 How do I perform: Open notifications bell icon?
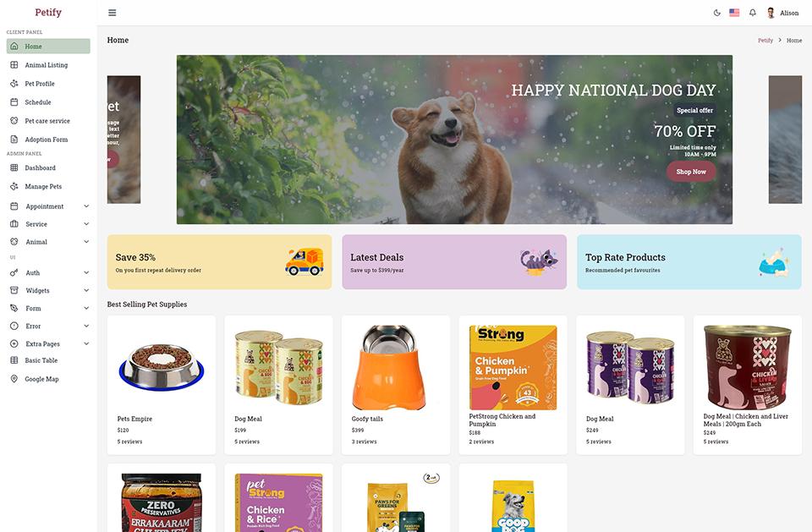click(x=753, y=13)
